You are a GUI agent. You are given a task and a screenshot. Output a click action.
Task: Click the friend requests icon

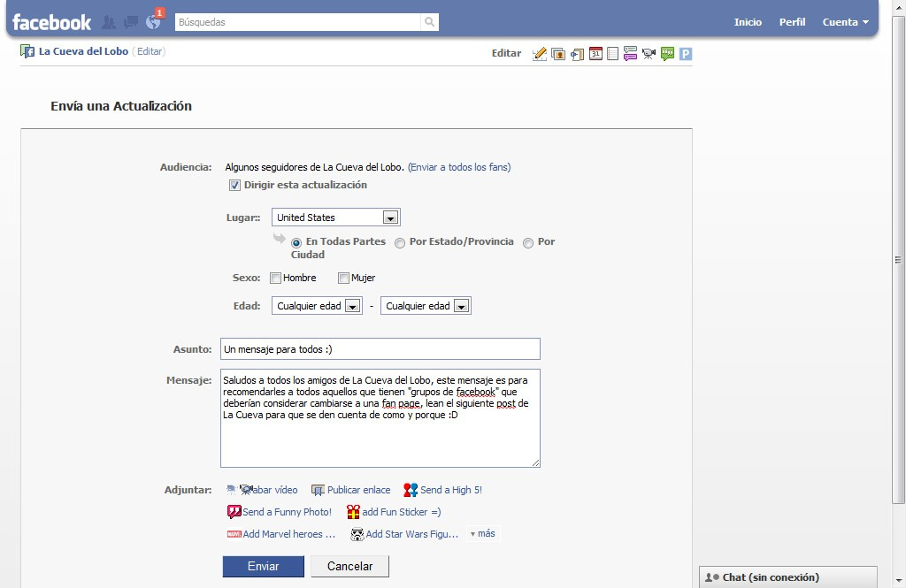108,22
